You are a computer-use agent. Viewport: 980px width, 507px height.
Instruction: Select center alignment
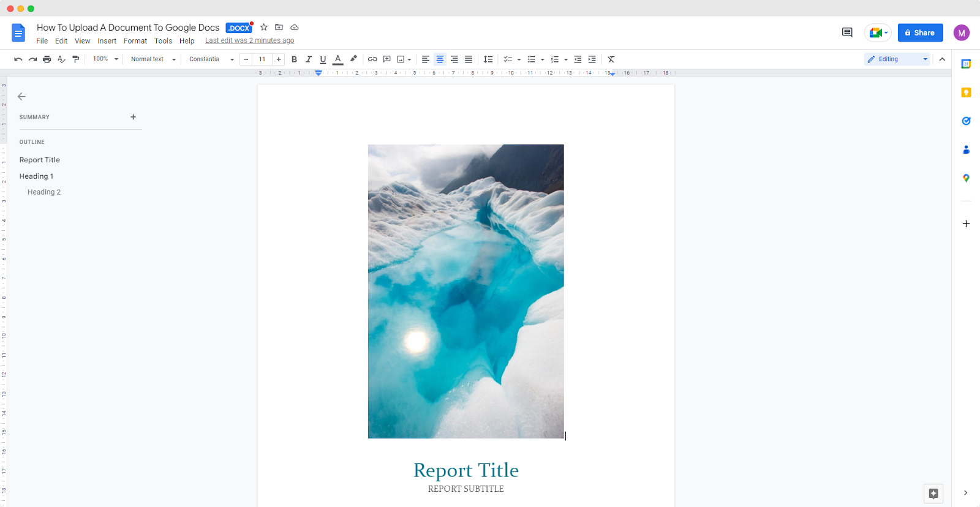click(440, 59)
